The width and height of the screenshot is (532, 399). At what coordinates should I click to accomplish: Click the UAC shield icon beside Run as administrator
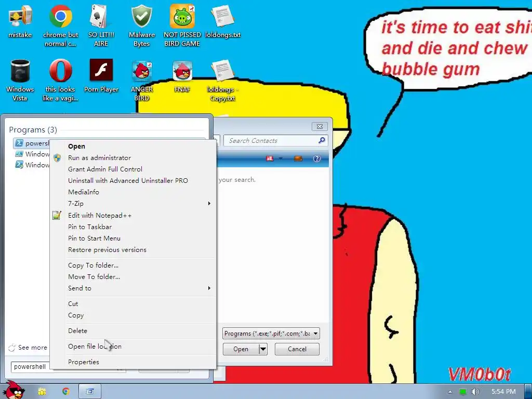point(57,158)
